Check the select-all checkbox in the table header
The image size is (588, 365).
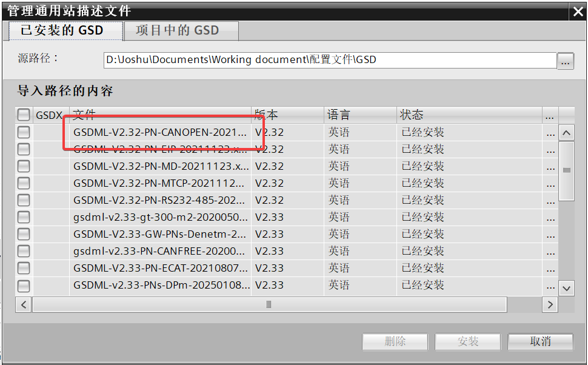tap(24, 115)
